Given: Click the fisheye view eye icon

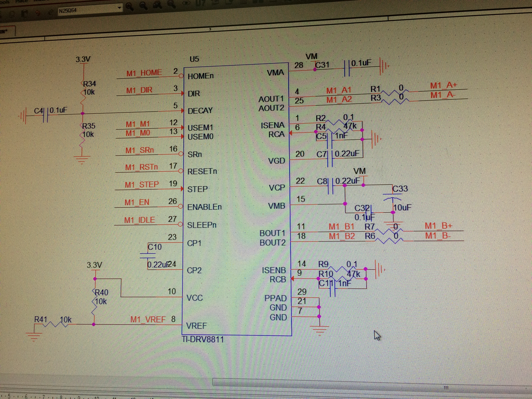Looking at the screenshot, I should [186, 3].
